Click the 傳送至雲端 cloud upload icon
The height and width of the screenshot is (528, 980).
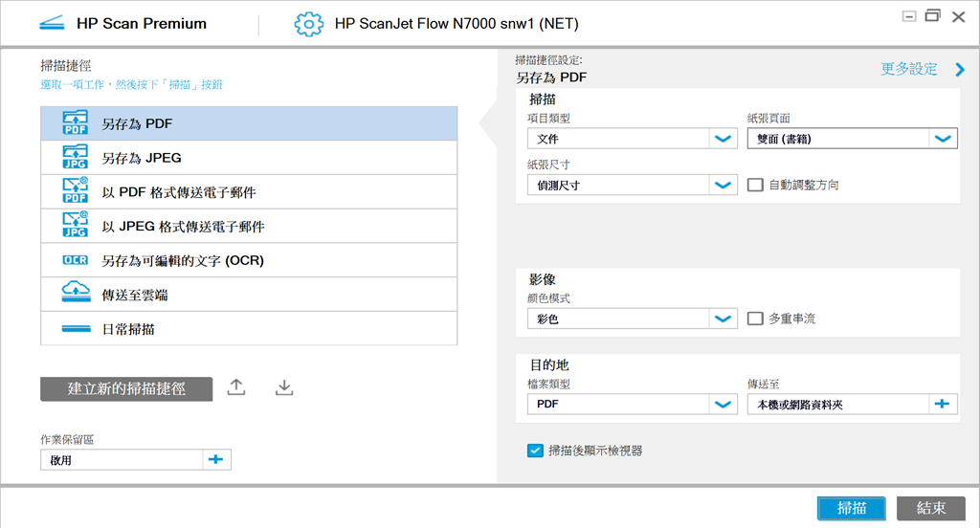coord(75,294)
